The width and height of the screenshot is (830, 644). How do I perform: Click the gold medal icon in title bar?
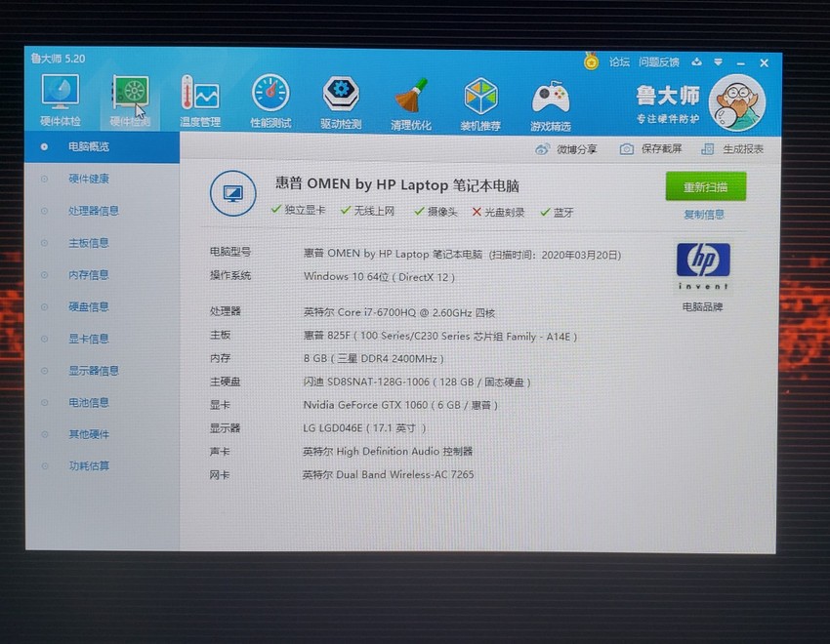(591, 60)
